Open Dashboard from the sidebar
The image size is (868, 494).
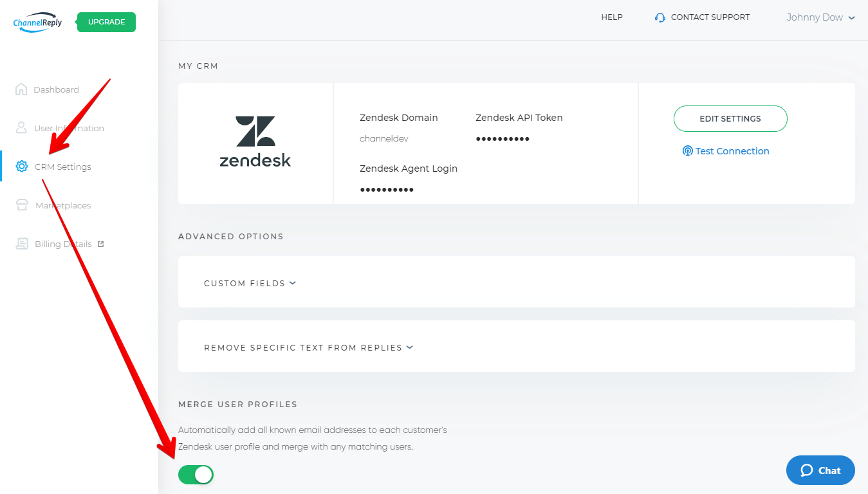pyautogui.click(x=56, y=89)
